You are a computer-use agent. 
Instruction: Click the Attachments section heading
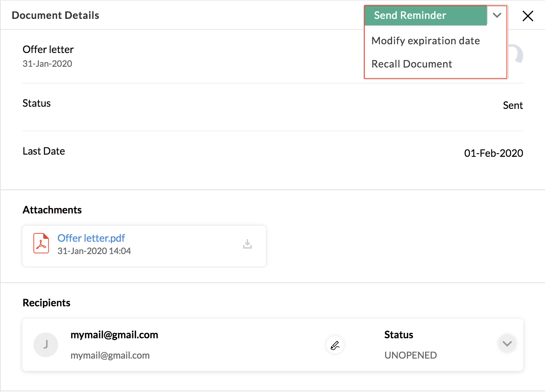click(x=52, y=210)
